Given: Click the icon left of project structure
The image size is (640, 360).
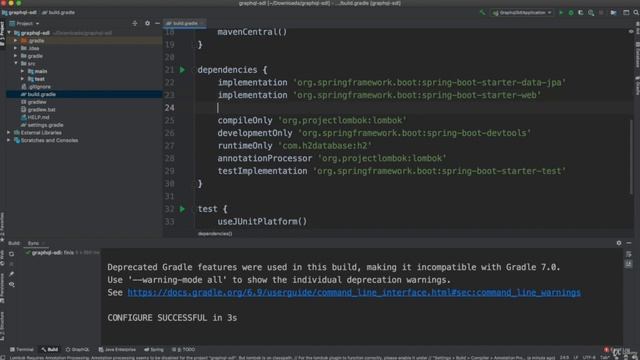Looking at the screenshot, I should tap(613, 13).
